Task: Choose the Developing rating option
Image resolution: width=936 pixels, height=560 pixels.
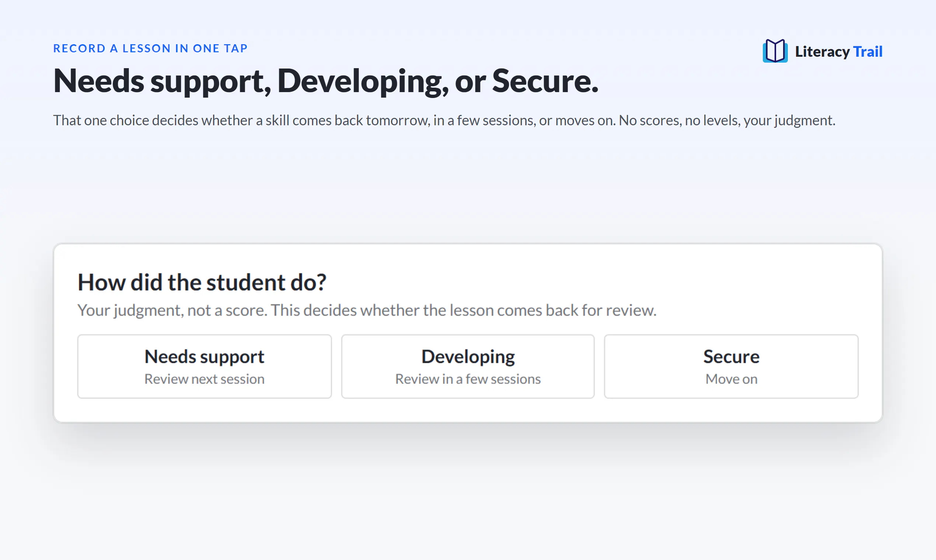Action: (468, 366)
